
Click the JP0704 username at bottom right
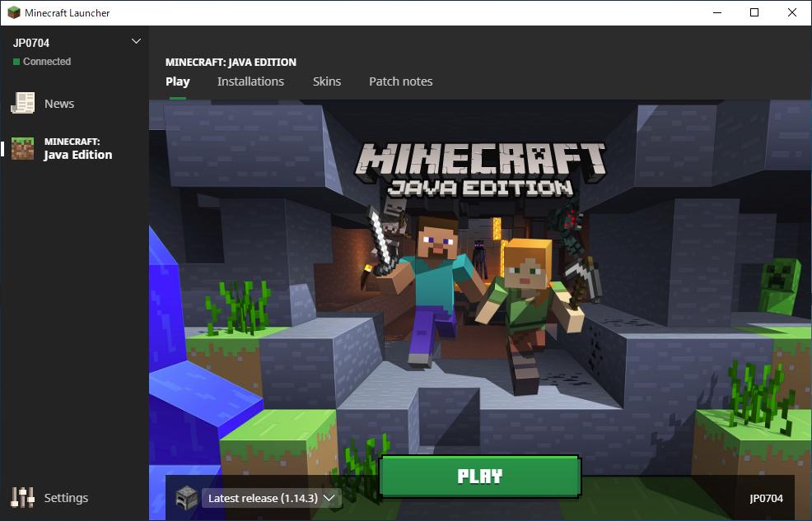coord(766,498)
